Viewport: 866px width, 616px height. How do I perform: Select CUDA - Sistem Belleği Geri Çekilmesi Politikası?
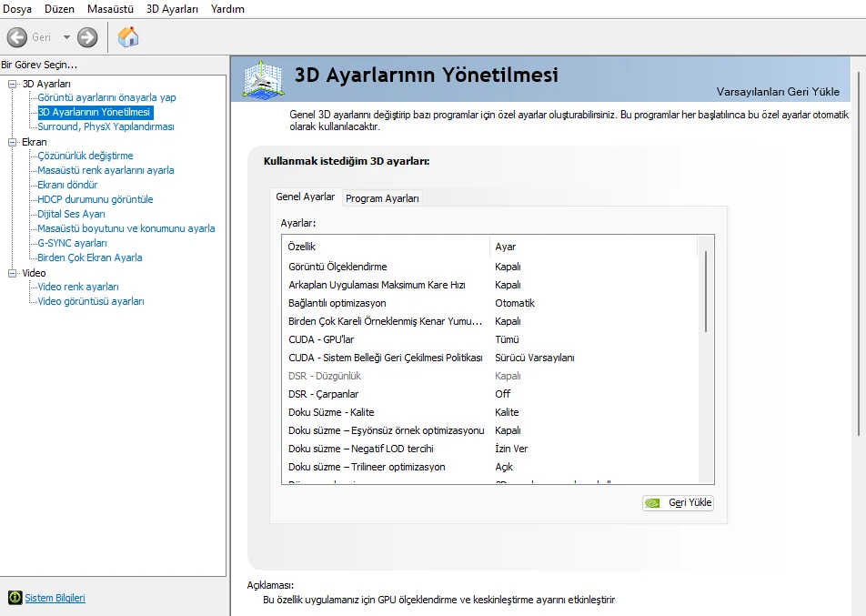pos(489,358)
